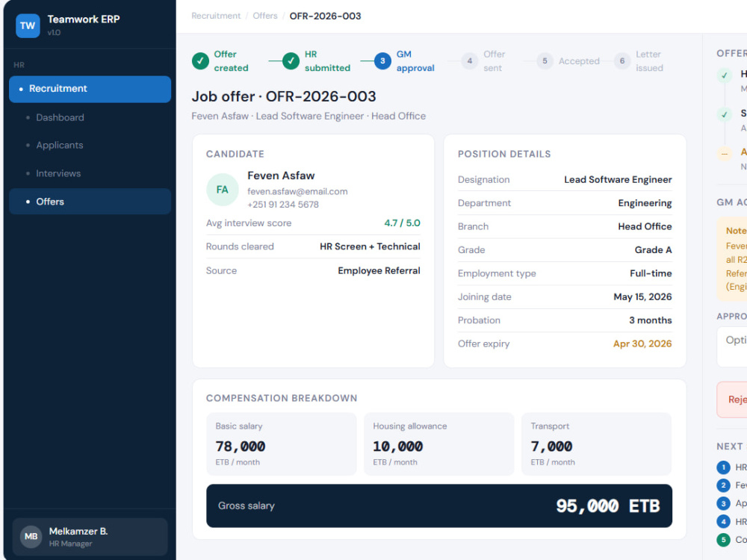Click the green next step 5 badge
Screen dimensions: 747x560
[x=723, y=540]
